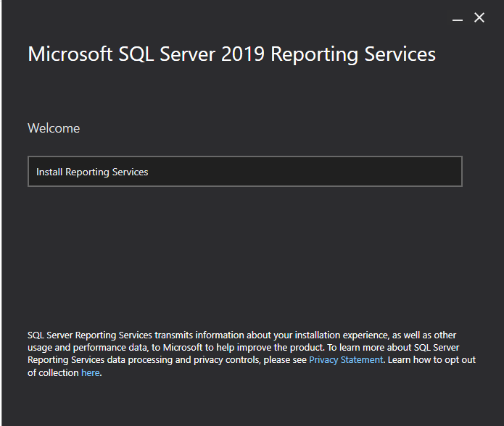Click Install Reporting Services button

[x=244, y=172]
